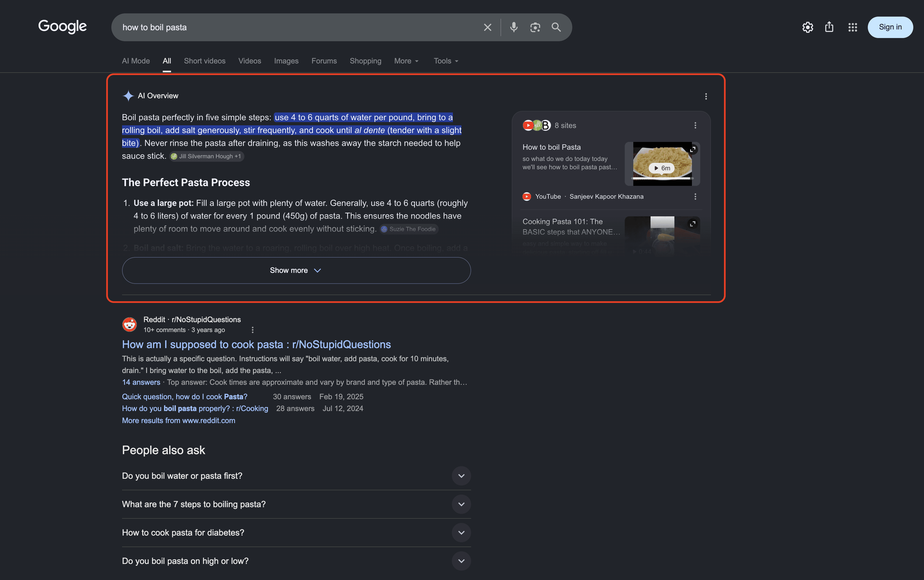Image resolution: width=924 pixels, height=580 pixels.
Task: Click the '14 answers' link
Action: [x=141, y=382]
